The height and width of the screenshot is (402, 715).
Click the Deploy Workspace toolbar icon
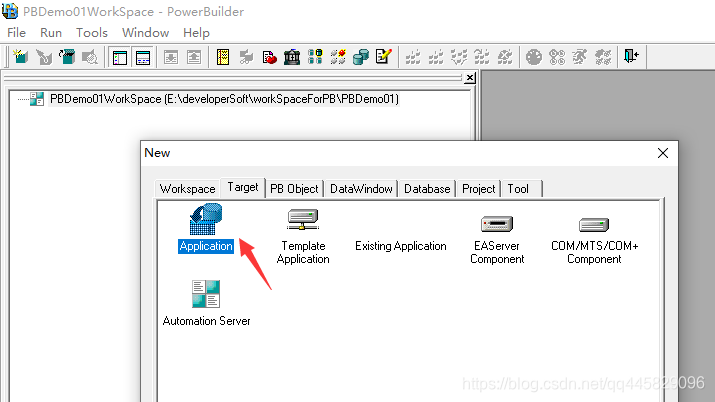point(459,57)
